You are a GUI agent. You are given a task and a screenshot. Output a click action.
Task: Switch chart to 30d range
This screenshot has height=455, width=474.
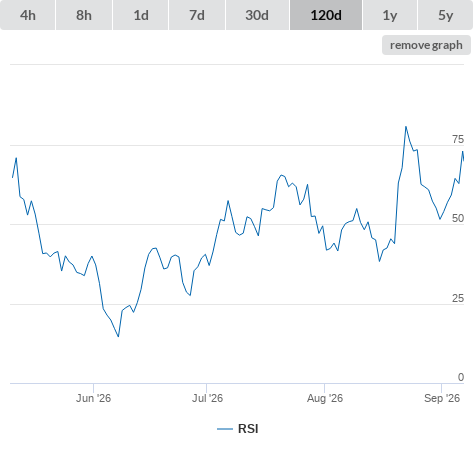click(x=257, y=15)
